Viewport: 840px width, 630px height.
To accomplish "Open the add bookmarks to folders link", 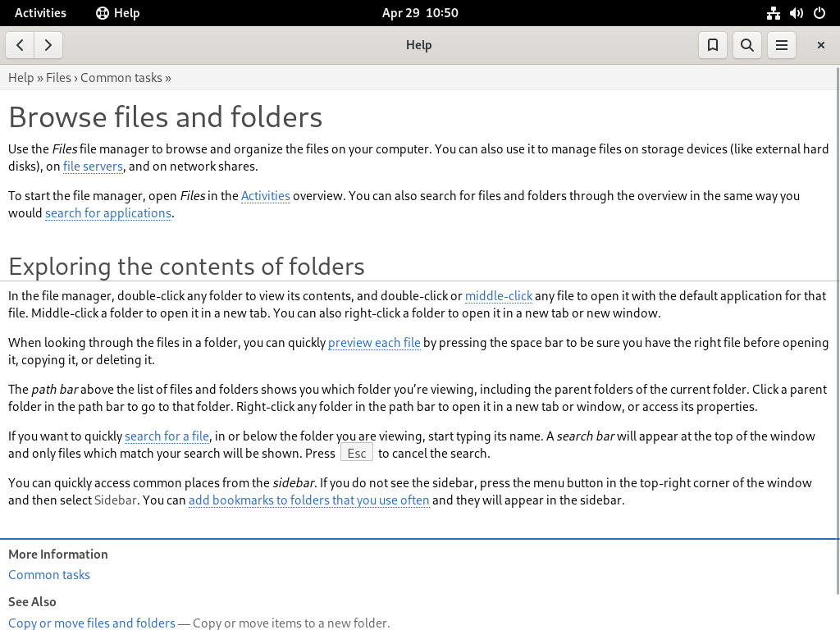I will [308, 500].
